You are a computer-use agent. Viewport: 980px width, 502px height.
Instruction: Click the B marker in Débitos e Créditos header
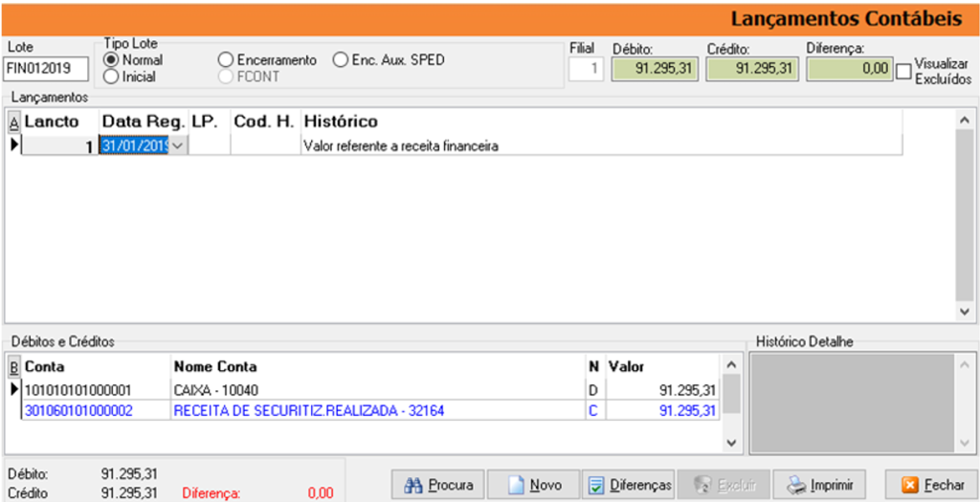pyautogui.click(x=14, y=366)
